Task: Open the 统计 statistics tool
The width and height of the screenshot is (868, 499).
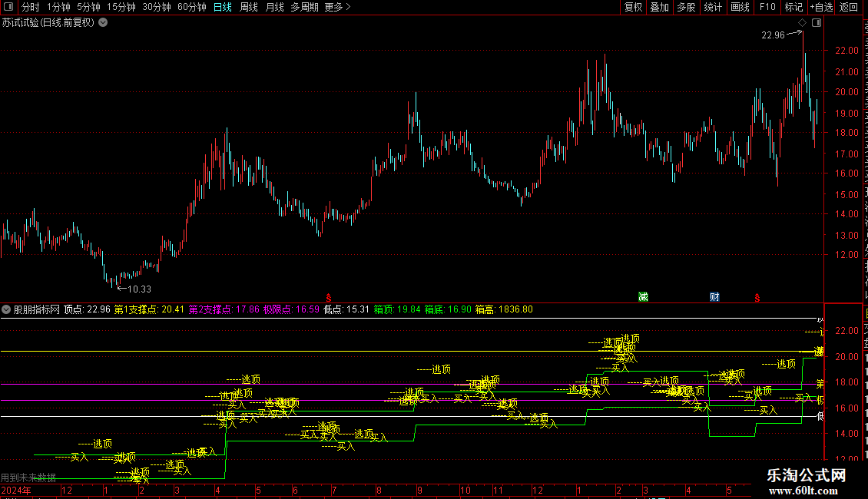Action: [713, 7]
